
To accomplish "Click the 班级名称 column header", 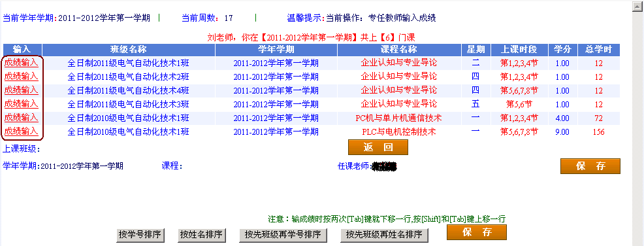I will (129, 50).
